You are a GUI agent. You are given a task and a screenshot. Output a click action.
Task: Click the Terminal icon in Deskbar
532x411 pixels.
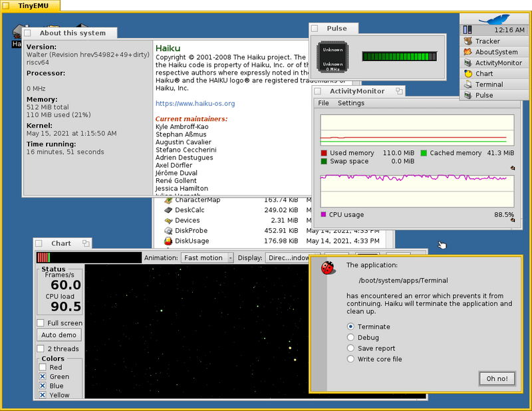tap(468, 84)
